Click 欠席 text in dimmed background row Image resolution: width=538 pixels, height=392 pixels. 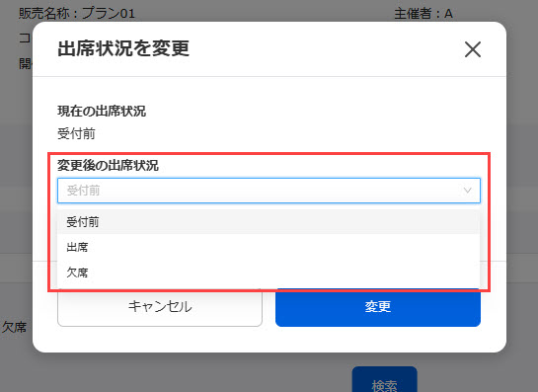point(14,327)
